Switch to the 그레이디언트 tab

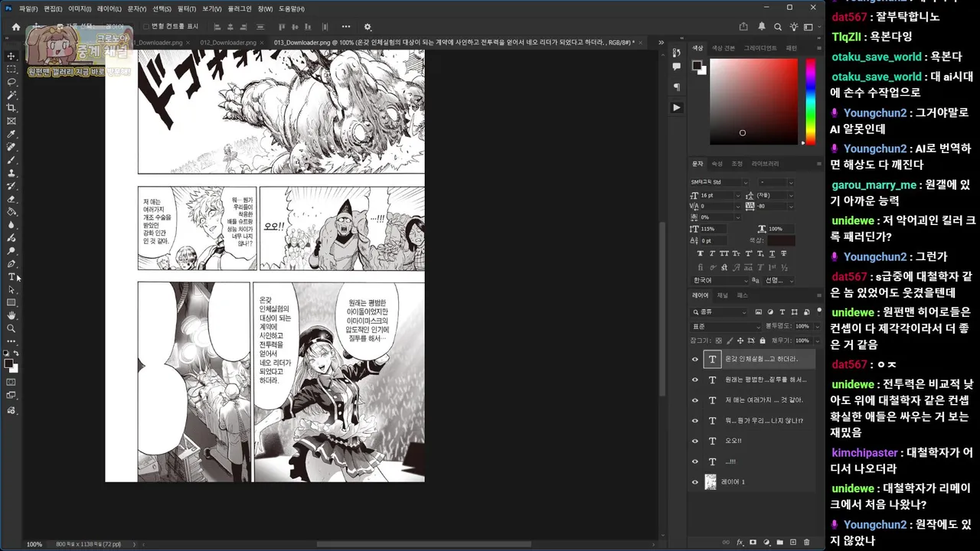[x=761, y=47]
